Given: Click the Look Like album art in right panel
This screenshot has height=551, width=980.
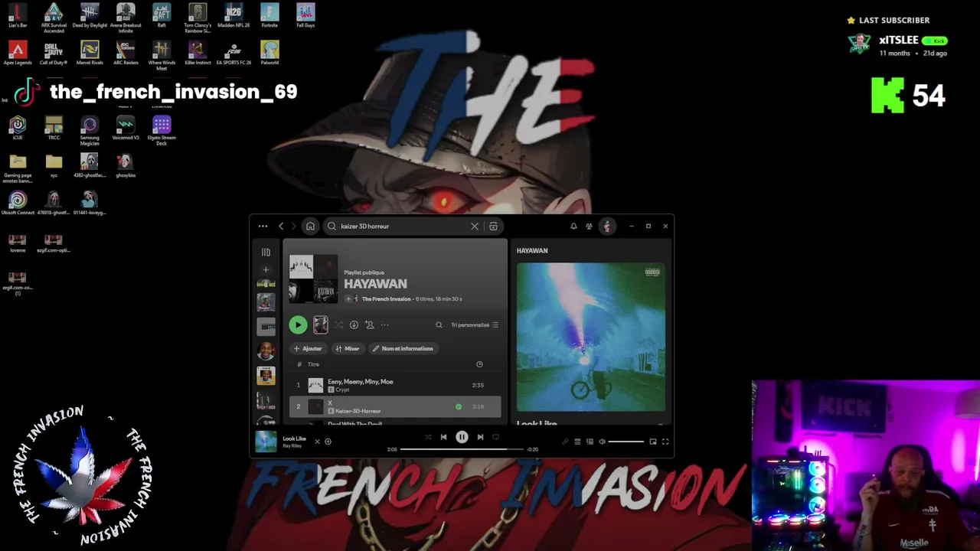Looking at the screenshot, I should [x=591, y=337].
